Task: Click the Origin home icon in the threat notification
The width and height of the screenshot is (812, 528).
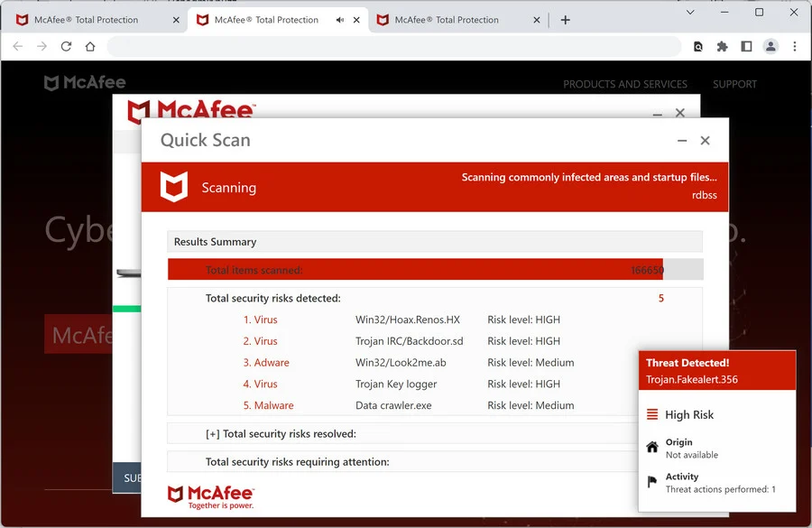Action: [x=651, y=446]
